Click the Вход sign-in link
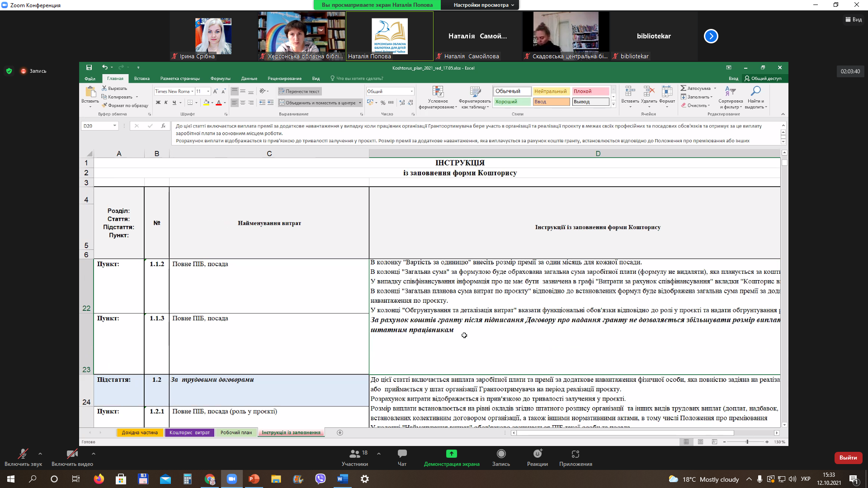 [x=733, y=79]
